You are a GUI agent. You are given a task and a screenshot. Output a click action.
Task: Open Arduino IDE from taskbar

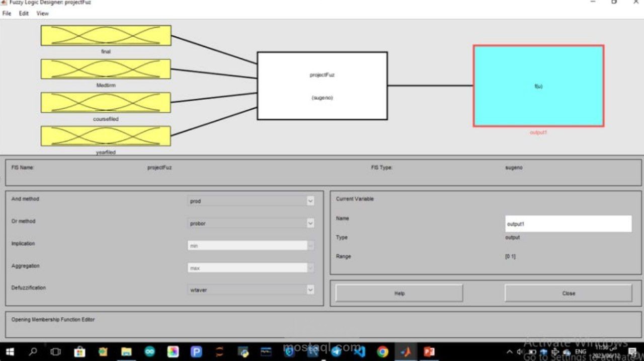point(150,351)
